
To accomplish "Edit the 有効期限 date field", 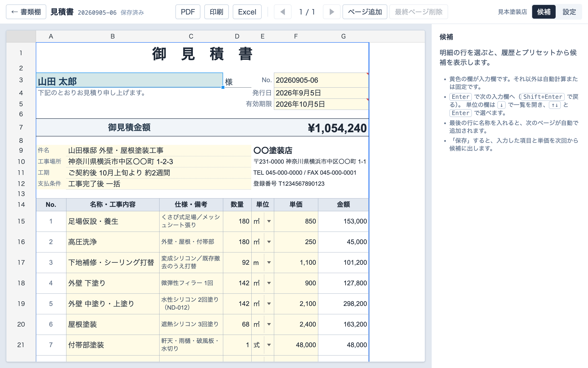I will 321,104.
